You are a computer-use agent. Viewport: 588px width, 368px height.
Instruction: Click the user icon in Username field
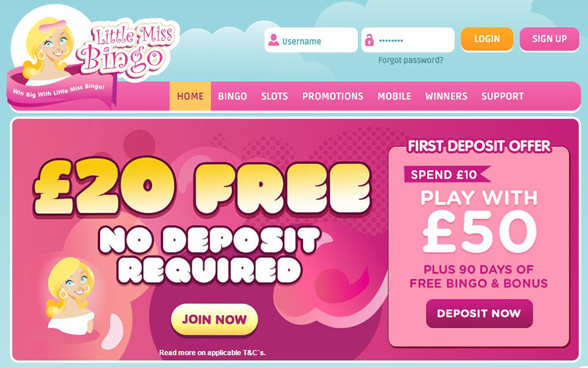[x=274, y=40]
